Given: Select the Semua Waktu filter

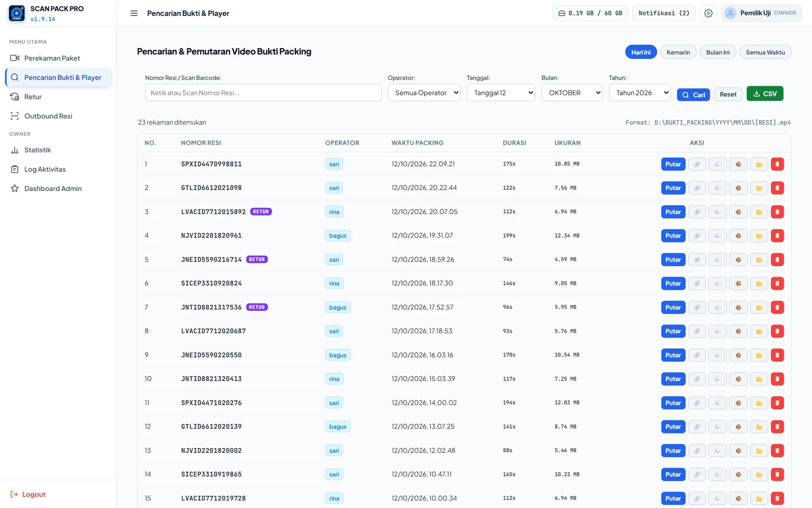Looking at the screenshot, I should click(765, 52).
